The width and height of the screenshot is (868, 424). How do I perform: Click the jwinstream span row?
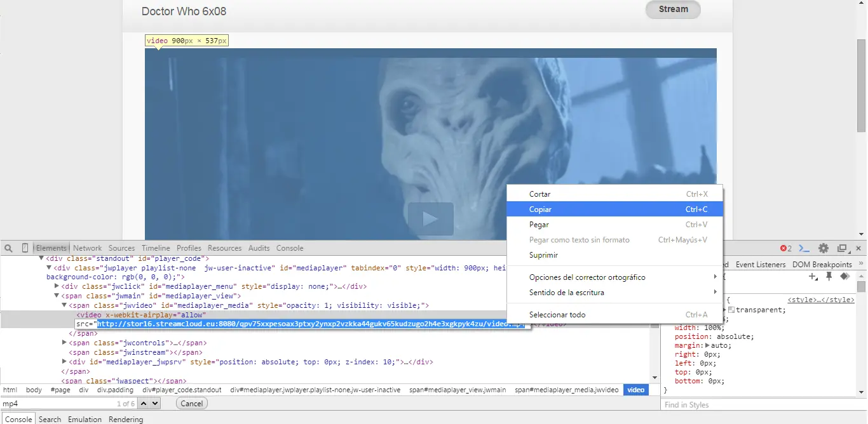click(x=136, y=352)
